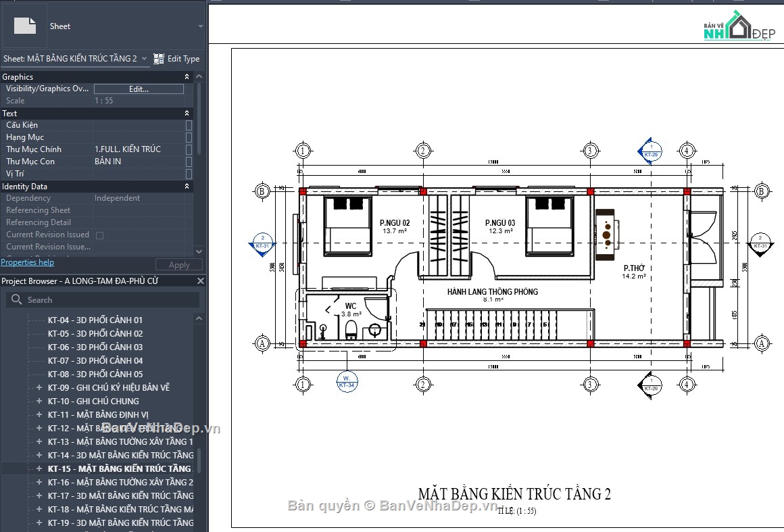The image size is (784, 532).
Task: Expand KT-09 - GHI CHÚ KÝ HIỆU BẢN VẼ
Action: [39, 387]
